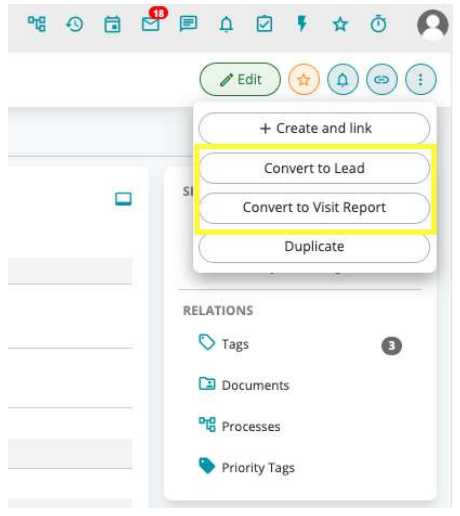Open the stopwatch timer icon
This screenshot has width=460, height=516.
pyautogui.click(x=378, y=24)
